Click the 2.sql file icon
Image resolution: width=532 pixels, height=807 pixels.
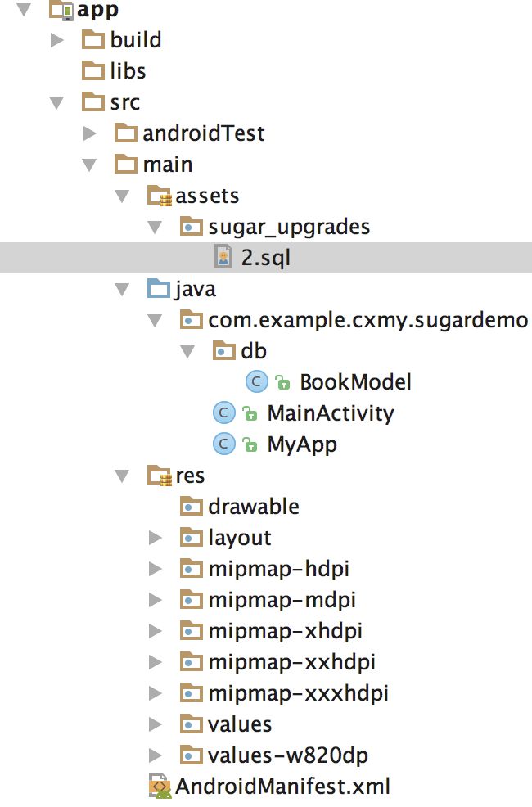point(223,257)
